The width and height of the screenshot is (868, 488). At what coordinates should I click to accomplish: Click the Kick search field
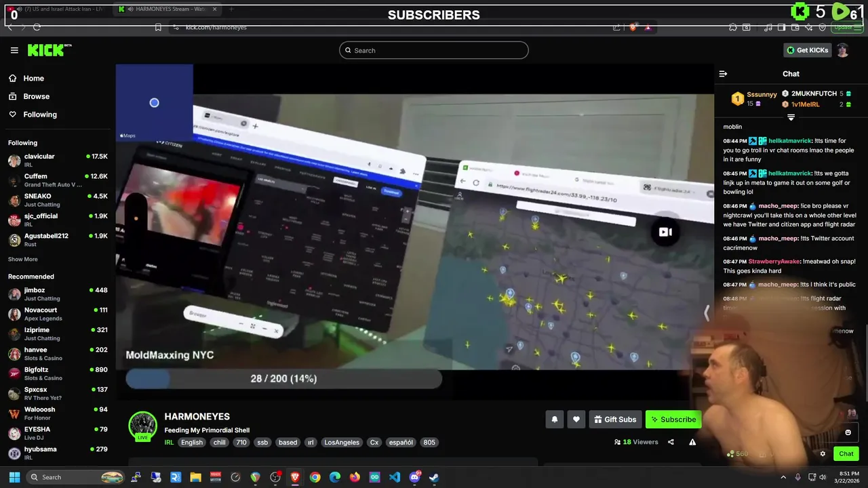(434, 50)
